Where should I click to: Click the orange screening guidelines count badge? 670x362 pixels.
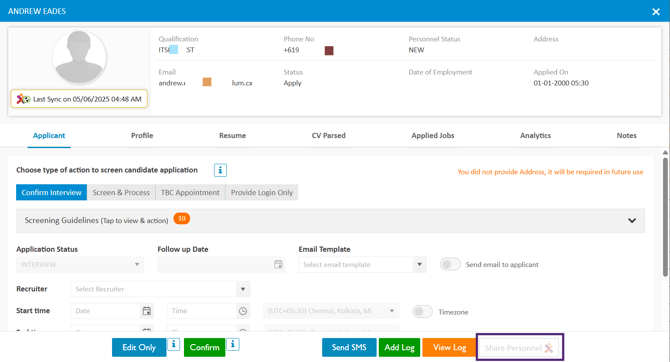click(x=182, y=219)
